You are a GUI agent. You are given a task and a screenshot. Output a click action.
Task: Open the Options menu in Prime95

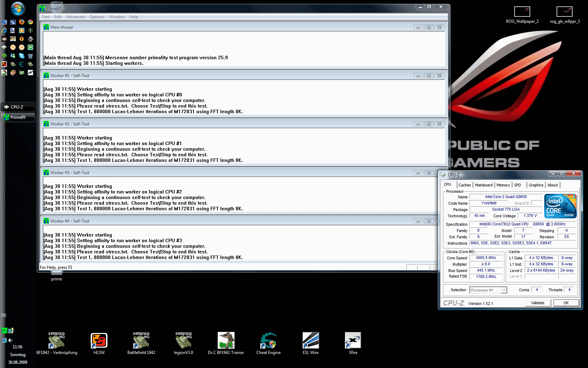click(97, 17)
